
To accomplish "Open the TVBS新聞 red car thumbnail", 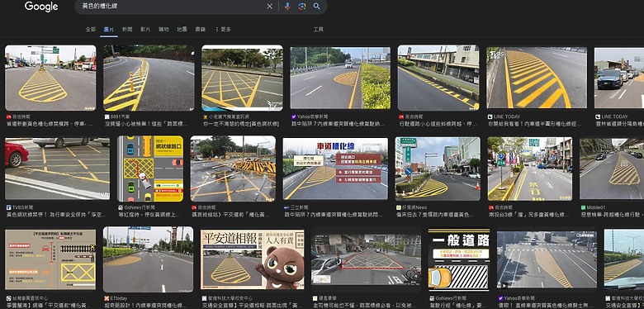I will pyautogui.click(x=57, y=169).
